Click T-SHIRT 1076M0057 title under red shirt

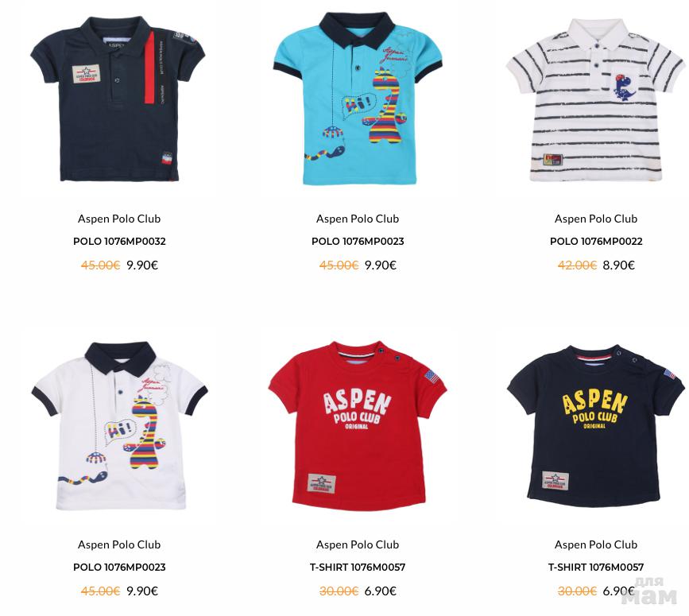pyautogui.click(x=358, y=568)
